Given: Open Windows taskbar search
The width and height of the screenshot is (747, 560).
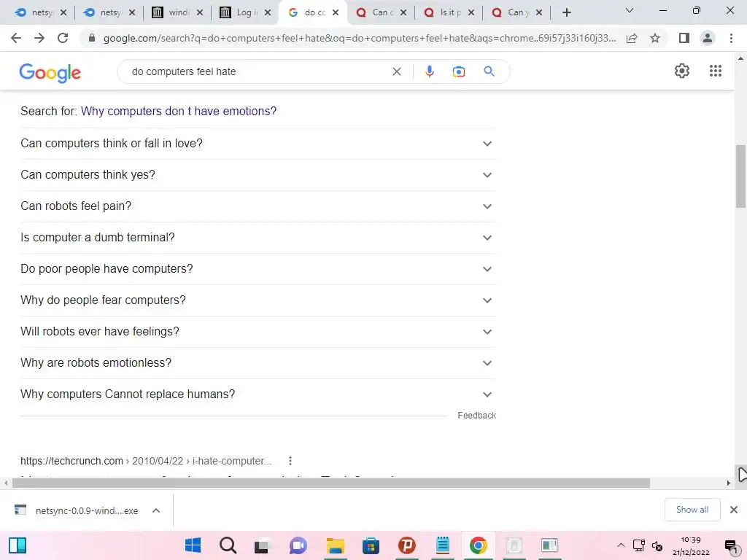Looking at the screenshot, I should [x=228, y=545].
